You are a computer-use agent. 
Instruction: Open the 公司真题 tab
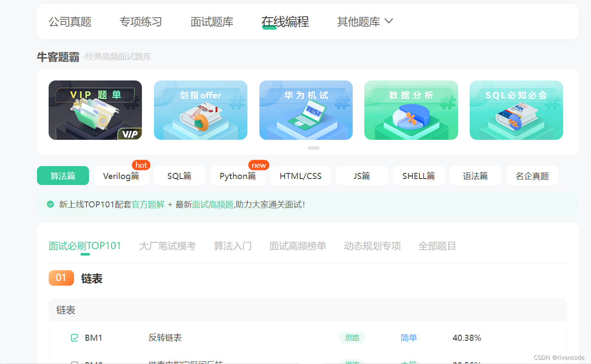pyautogui.click(x=70, y=22)
